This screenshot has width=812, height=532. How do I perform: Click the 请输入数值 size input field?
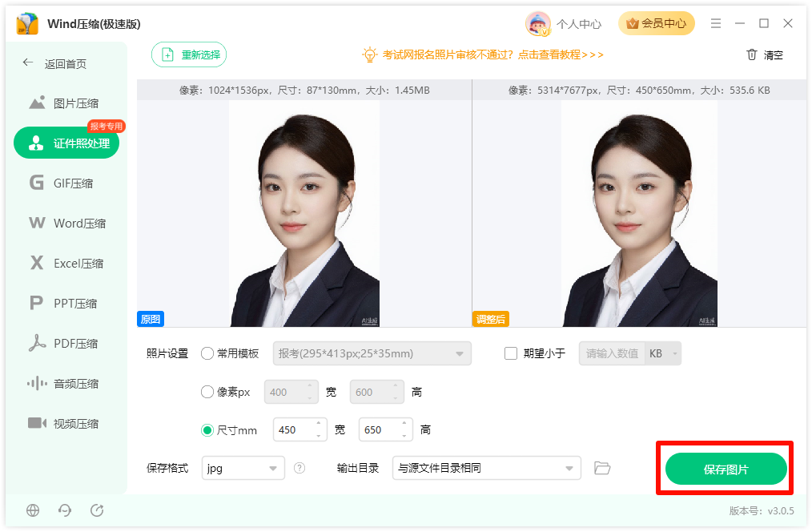pyautogui.click(x=612, y=353)
